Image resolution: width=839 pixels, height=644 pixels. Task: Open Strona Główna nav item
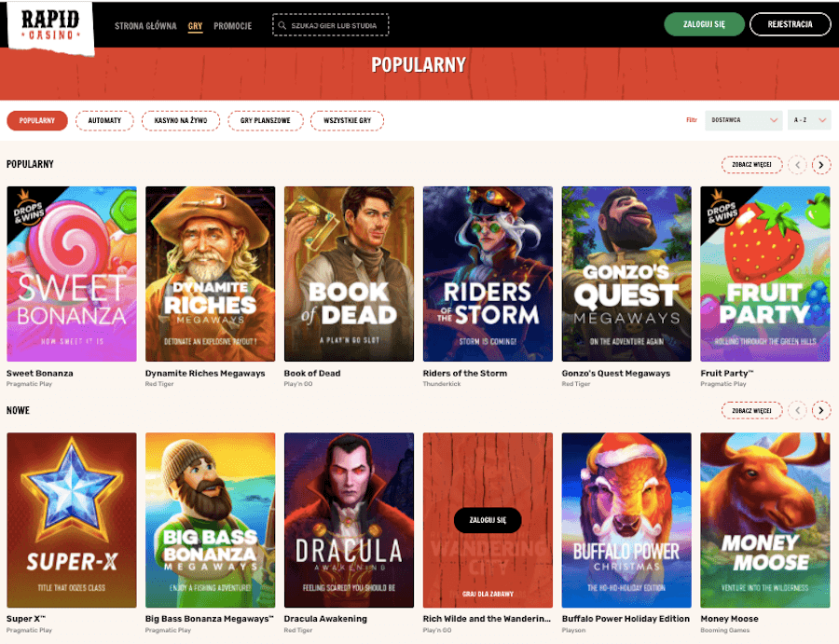[145, 26]
